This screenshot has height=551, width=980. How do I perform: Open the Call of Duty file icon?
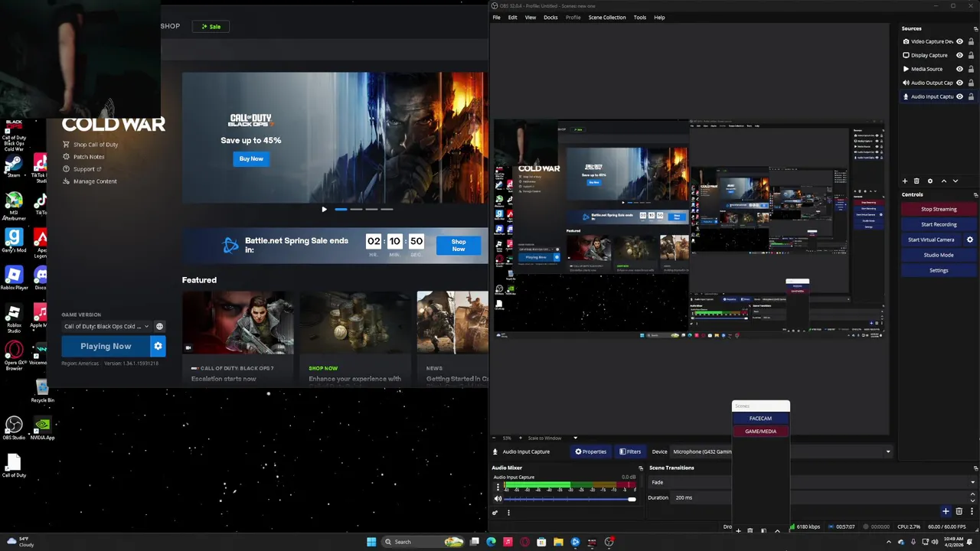point(13,466)
